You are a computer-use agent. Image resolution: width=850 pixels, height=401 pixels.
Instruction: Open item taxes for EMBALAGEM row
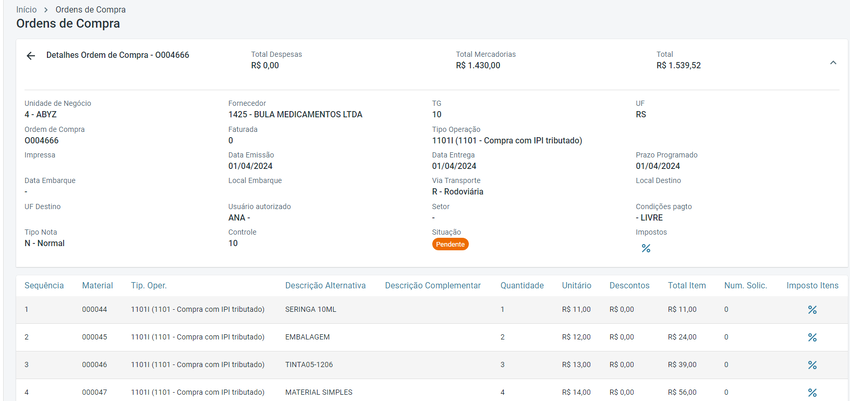tap(812, 338)
